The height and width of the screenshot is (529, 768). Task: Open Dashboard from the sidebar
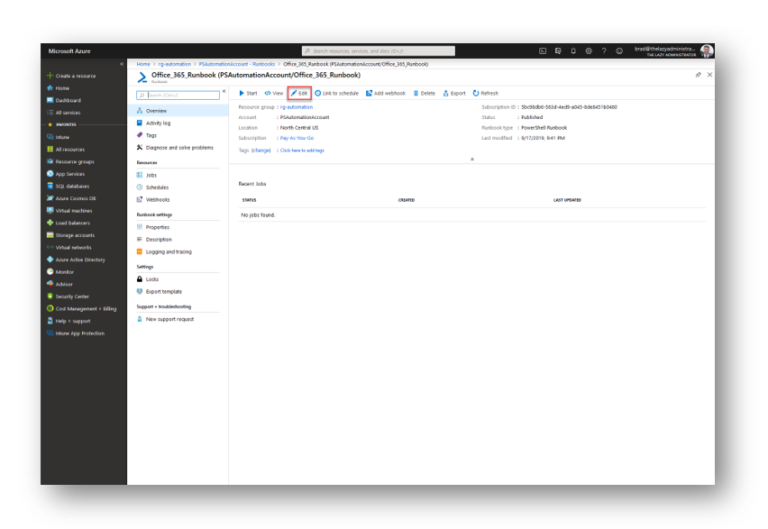click(64, 100)
